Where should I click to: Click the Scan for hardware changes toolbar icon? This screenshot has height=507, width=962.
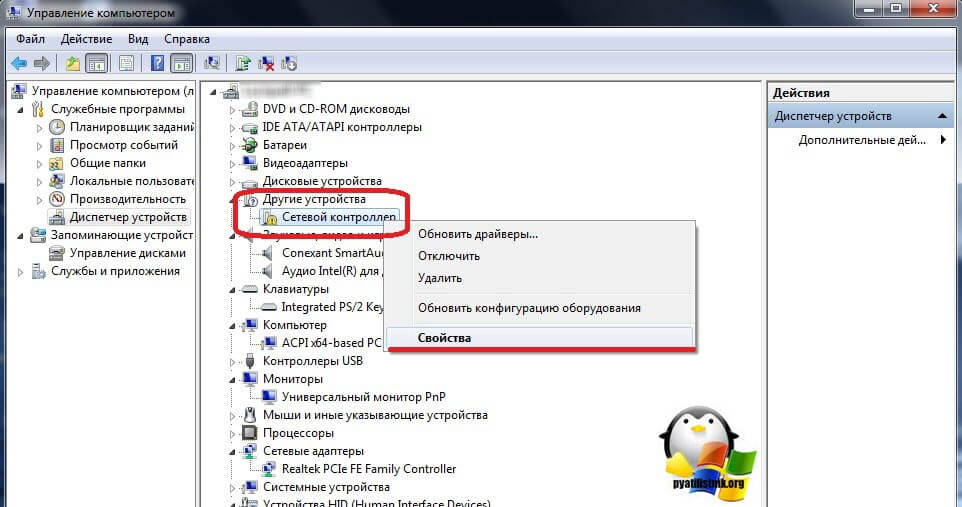pyautogui.click(x=211, y=63)
